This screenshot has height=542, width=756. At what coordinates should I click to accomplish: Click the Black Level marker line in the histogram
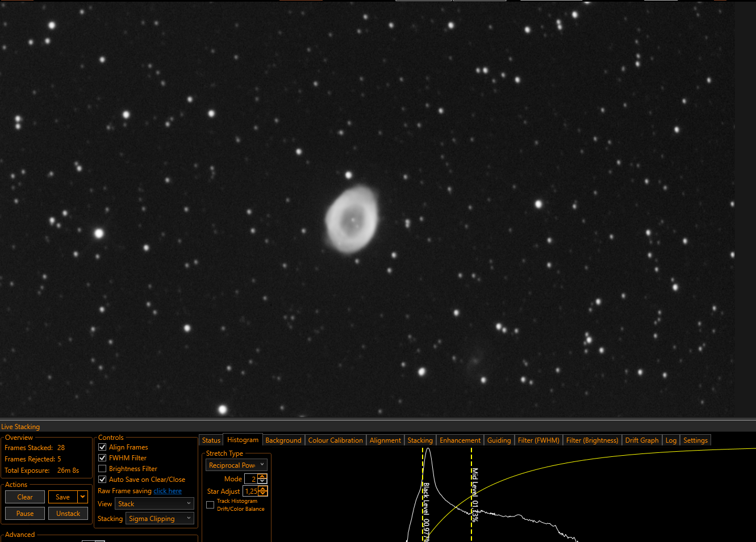click(x=423, y=494)
